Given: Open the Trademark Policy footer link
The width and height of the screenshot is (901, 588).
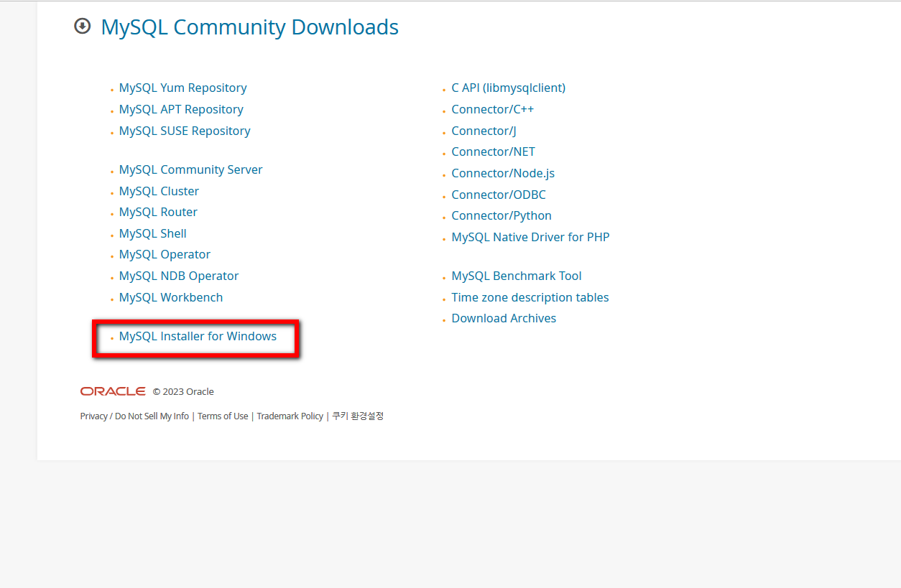Looking at the screenshot, I should tap(290, 416).
